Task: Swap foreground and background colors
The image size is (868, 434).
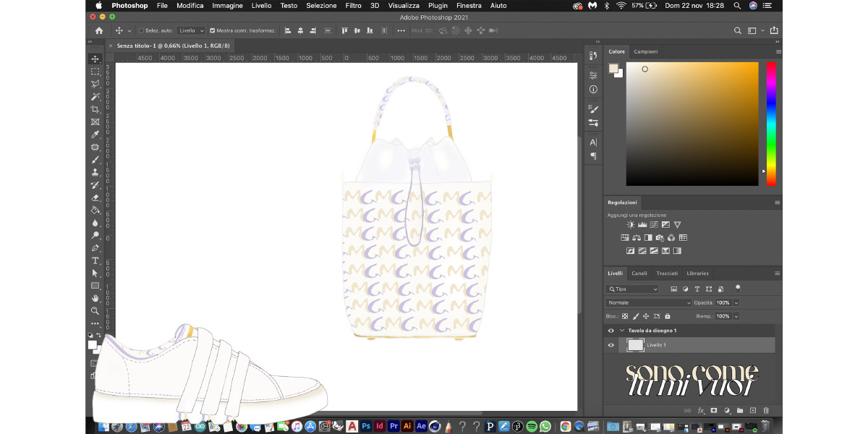Action: [x=100, y=336]
